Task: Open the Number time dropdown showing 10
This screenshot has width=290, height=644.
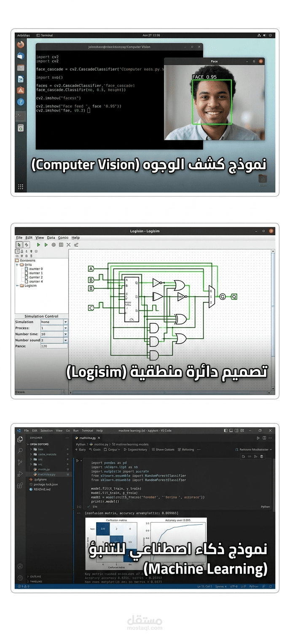Action: 54,334
